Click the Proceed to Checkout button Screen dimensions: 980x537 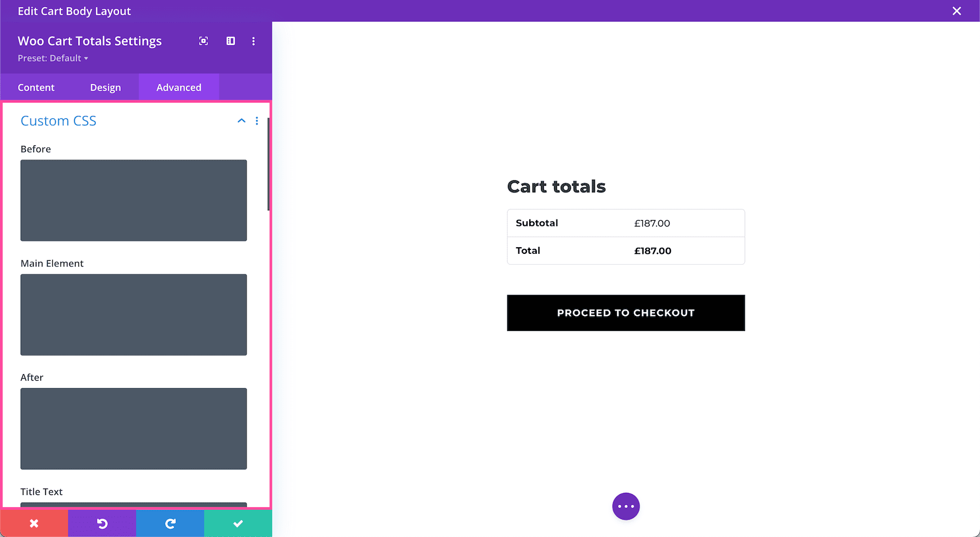pos(626,313)
